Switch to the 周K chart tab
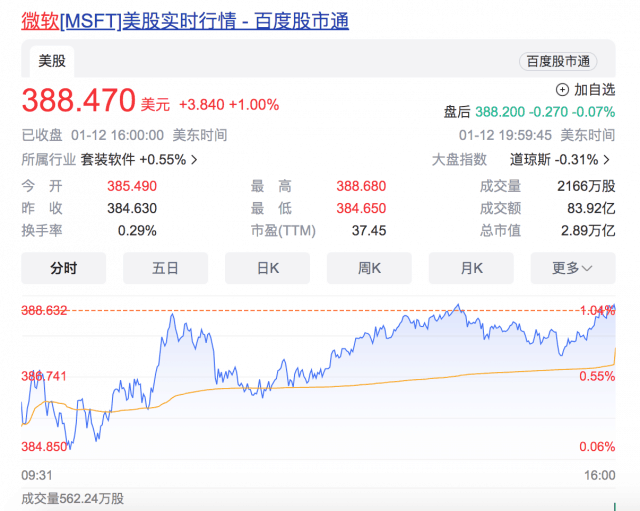The height and width of the screenshot is (511, 640). coord(369,268)
